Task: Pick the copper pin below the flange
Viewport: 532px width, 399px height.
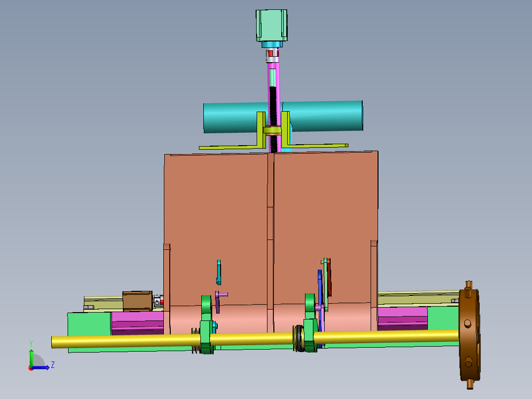Action: coord(470,384)
